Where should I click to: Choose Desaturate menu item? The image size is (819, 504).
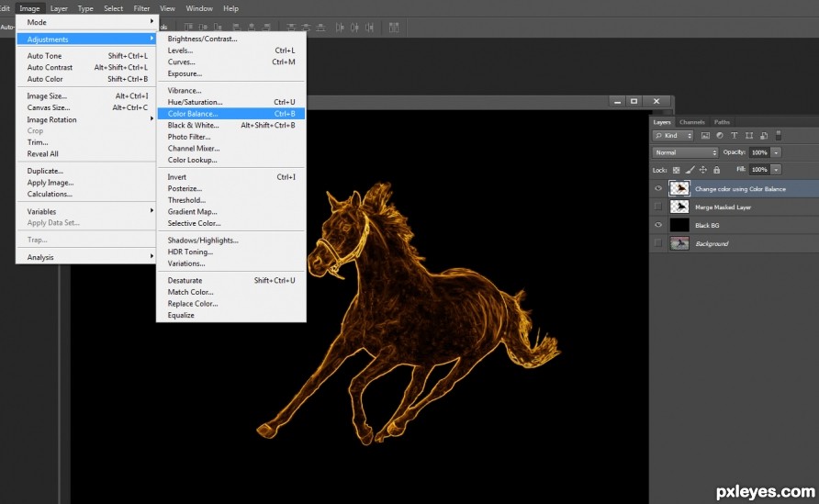230,280
